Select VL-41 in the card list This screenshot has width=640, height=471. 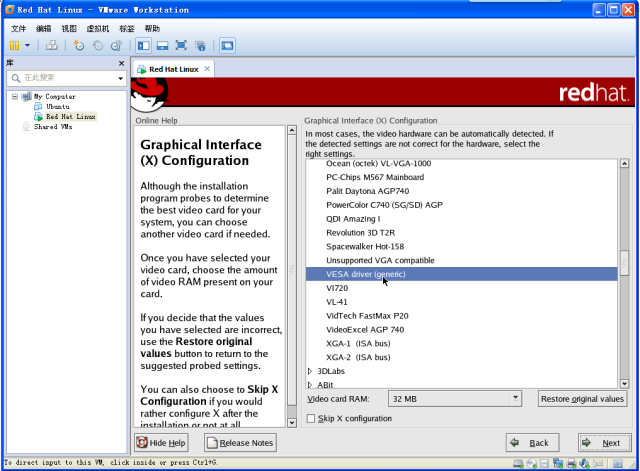[461, 302]
